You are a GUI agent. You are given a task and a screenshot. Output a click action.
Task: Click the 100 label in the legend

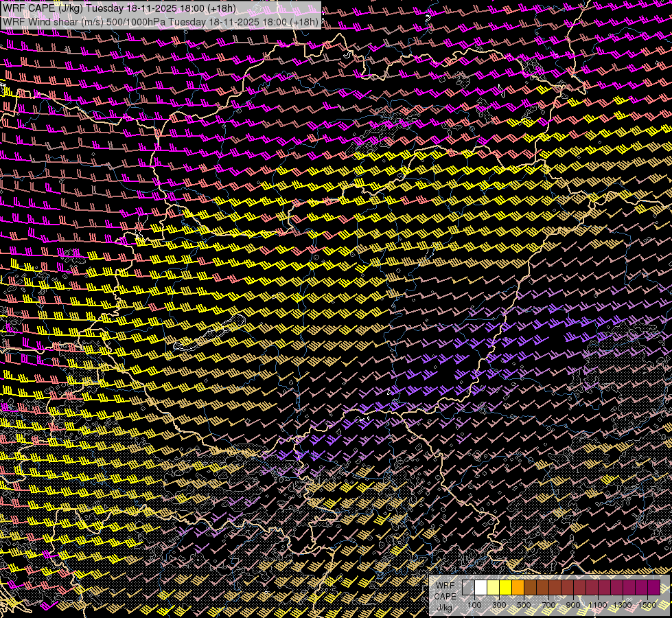tap(474, 605)
